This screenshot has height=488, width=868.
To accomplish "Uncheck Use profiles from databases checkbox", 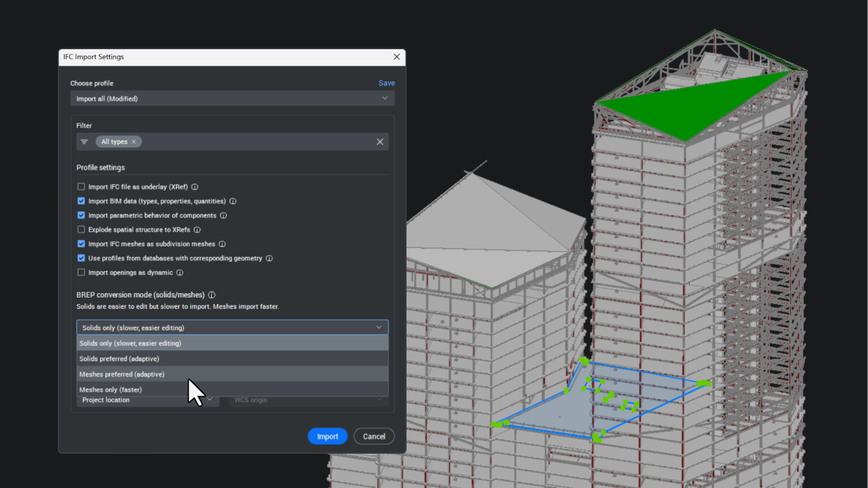I will [81, 258].
